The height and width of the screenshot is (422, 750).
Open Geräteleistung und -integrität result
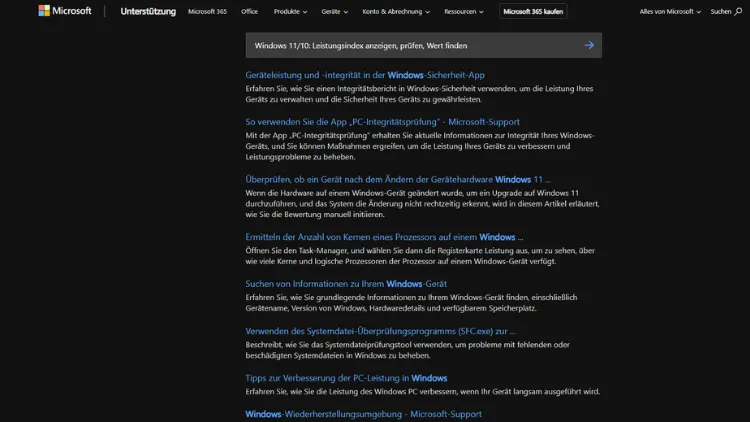[365, 75]
